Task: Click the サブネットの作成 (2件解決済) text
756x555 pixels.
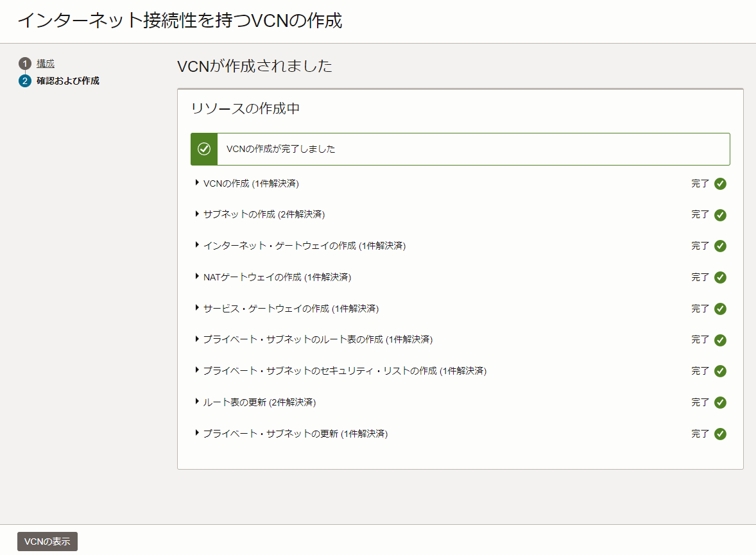Action: [264, 214]
